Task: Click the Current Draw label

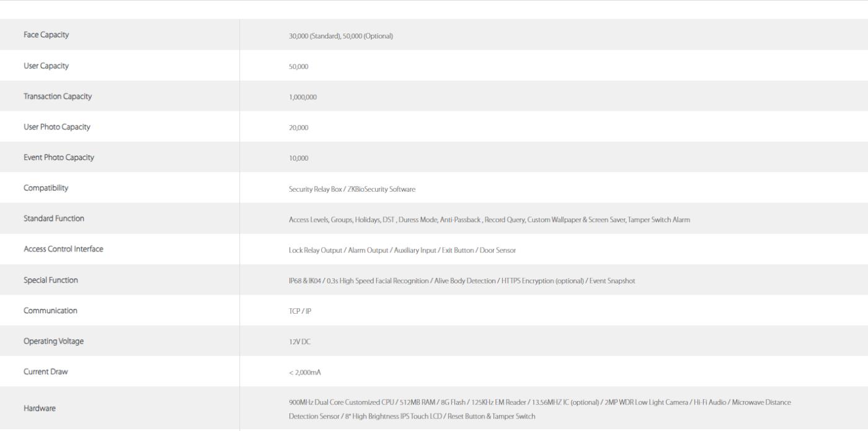Action: pyautogui.click(x=46, y=371)
